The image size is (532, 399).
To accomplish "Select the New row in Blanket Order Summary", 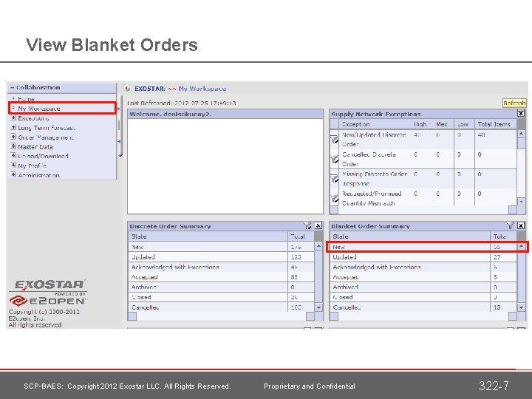I will point(423,247).
